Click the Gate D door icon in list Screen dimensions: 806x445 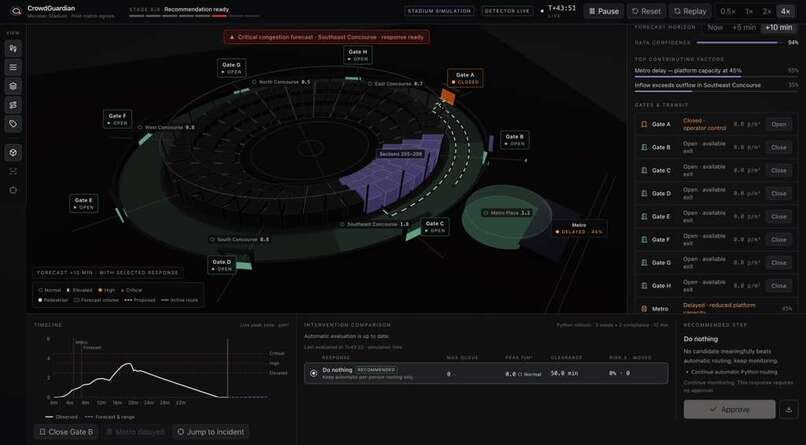click(x=644, y=194)
